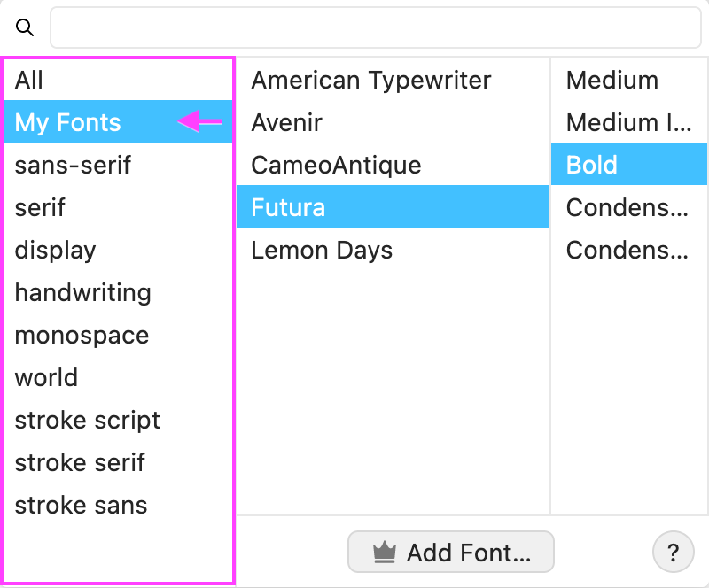
Task: Click the search magnifier icon
Action: coord(25,28)
